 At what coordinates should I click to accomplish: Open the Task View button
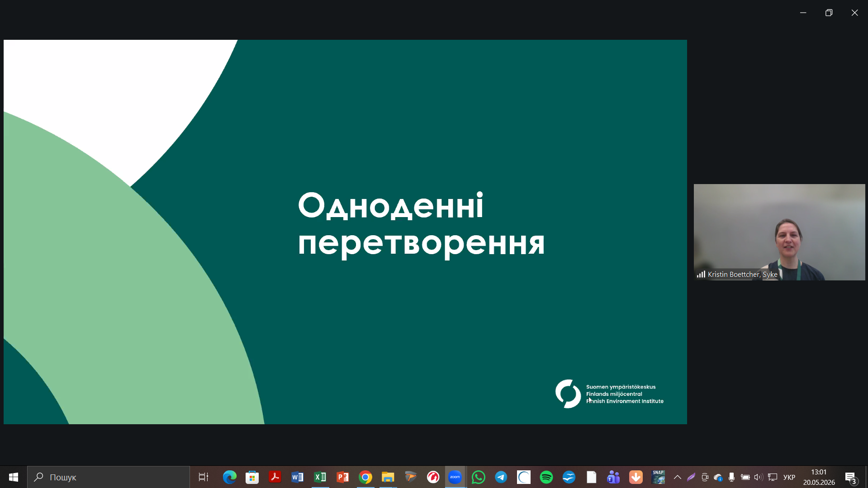204,477
